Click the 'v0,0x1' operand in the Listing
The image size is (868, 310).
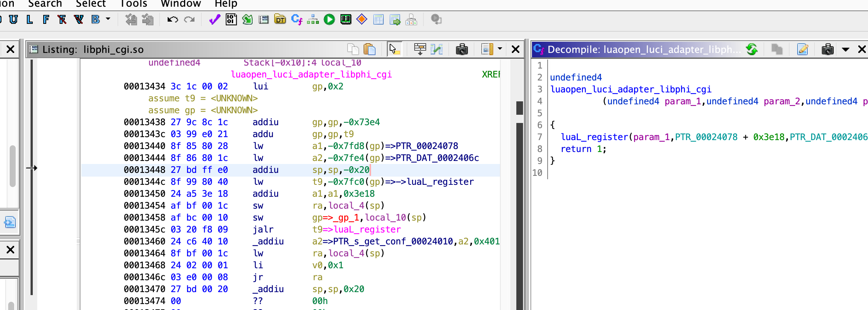point(328,265)
